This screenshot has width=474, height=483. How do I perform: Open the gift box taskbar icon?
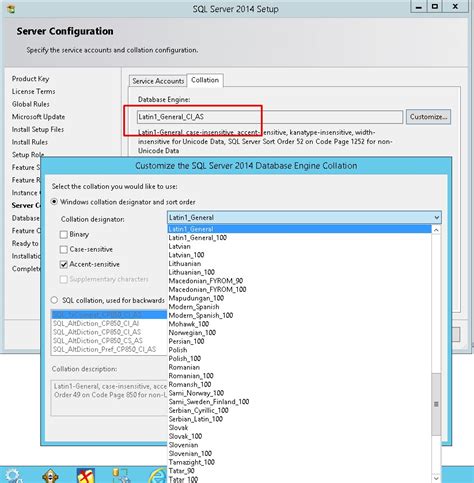[x=86, y=476]
